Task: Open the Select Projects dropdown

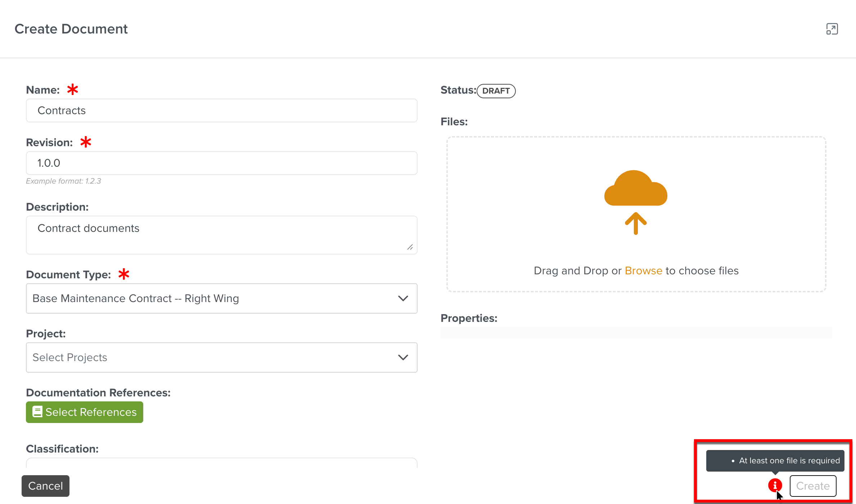Action: coord(222,357)
